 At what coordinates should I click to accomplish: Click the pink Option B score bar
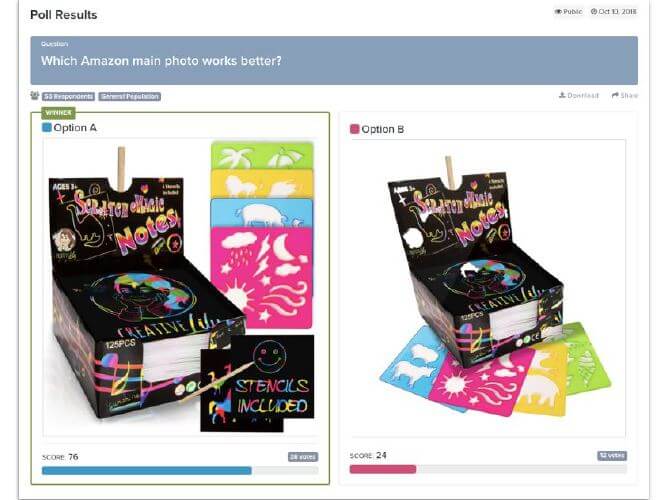tap(383, 469)
